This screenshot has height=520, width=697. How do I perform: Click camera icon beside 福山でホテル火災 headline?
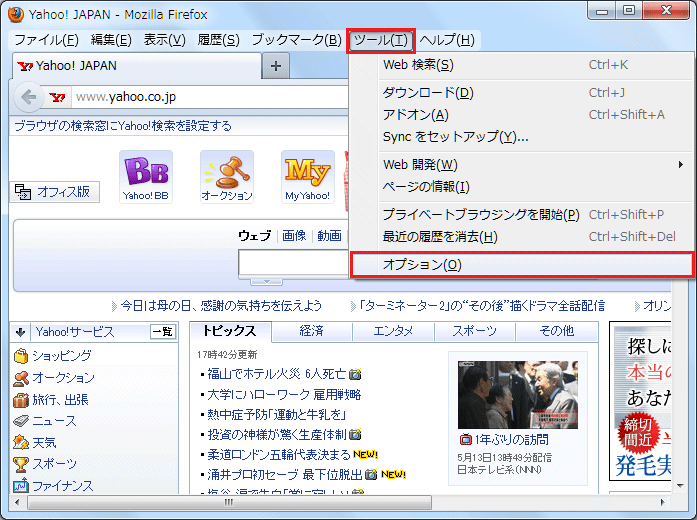[x=355, y=374]
